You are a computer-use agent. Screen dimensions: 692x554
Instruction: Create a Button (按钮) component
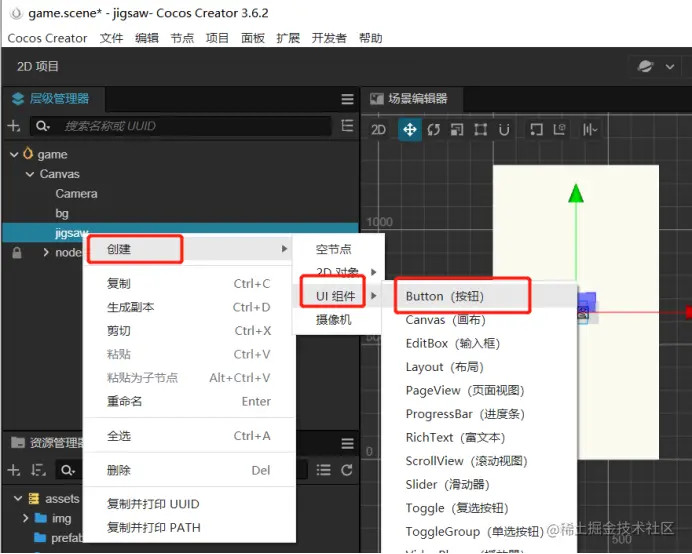click(x=480, y=296)
